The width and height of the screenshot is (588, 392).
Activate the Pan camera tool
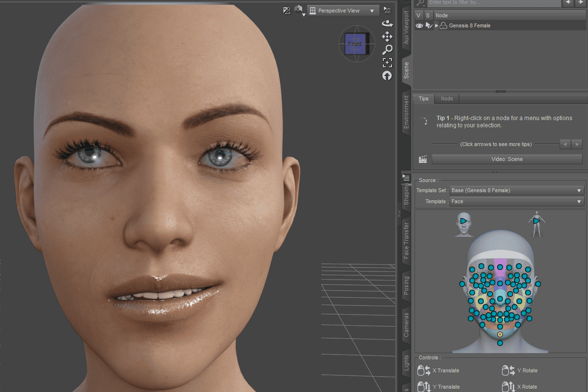387,37
